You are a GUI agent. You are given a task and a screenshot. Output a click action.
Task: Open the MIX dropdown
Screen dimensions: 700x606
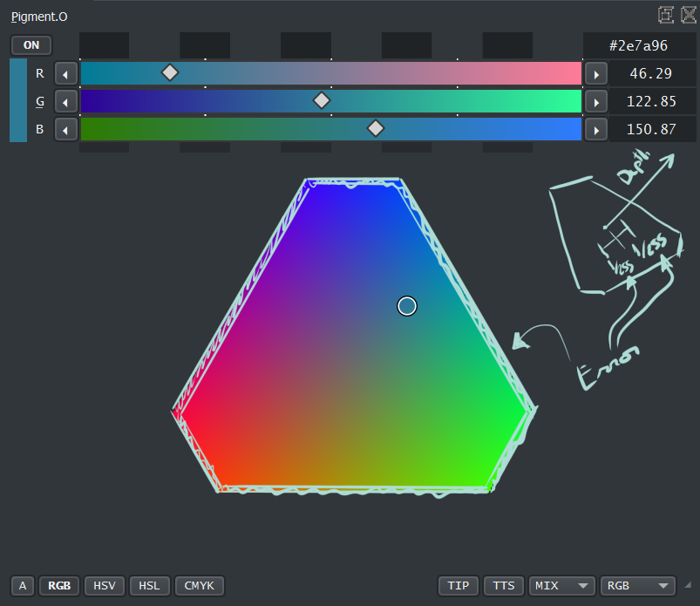(x=562, y=586)
